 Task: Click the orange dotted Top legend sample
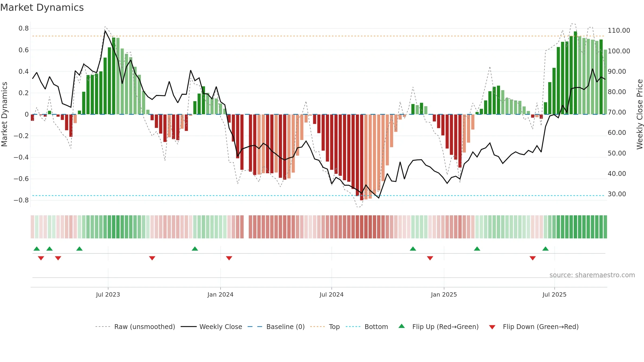[x=317, y=327]
